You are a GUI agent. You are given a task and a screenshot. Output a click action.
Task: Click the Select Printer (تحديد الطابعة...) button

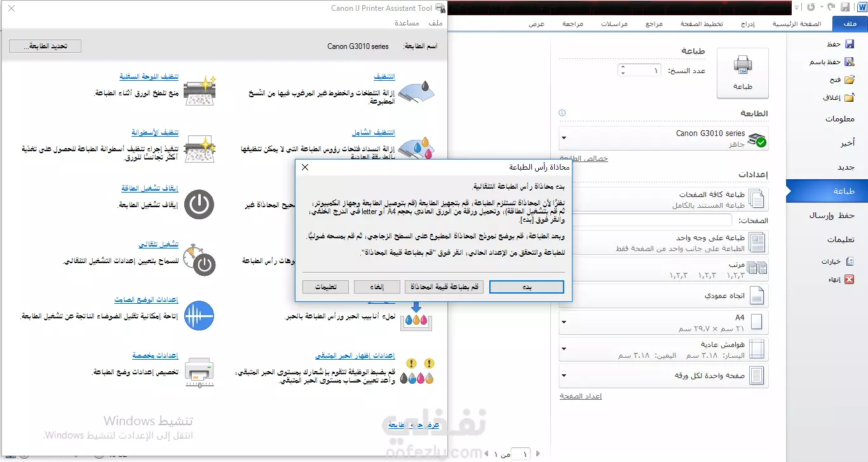45,46
